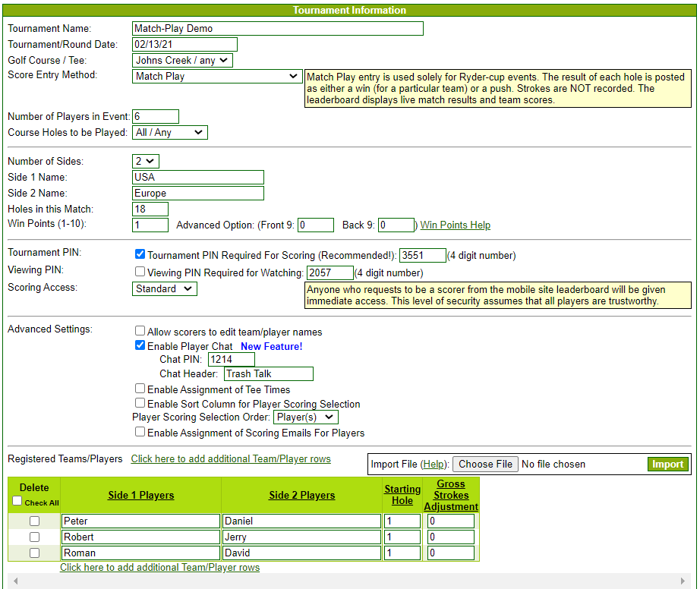Open Player Scoring Selection Order dropdown
Image resolution: width=700 pixels, height=589 pixels.
(306, 417)
